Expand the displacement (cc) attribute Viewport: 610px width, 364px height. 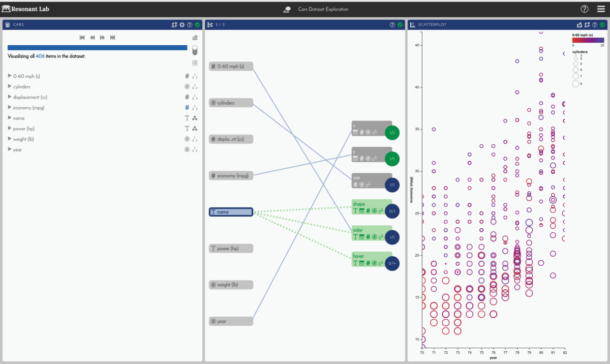coord(10,97)
